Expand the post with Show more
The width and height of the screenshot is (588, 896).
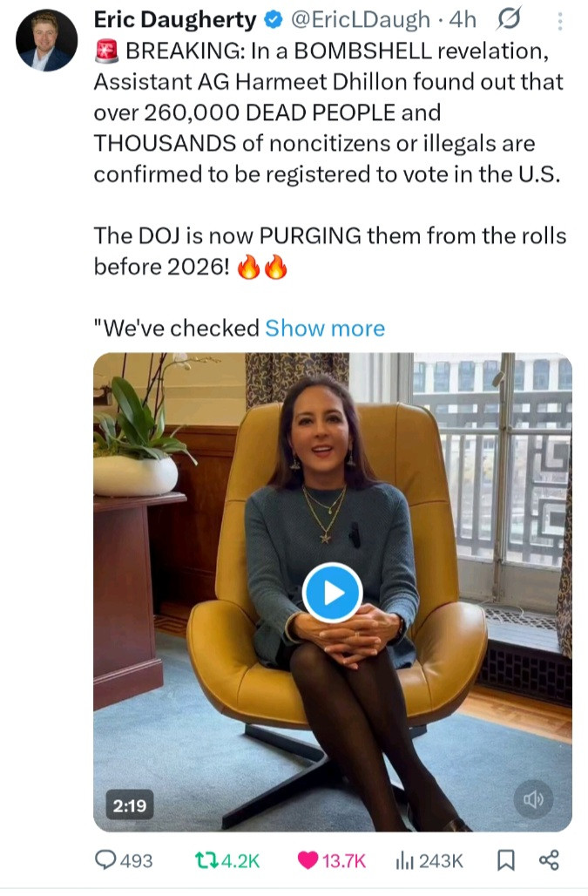pyautogui.click(x=325, y=329)
